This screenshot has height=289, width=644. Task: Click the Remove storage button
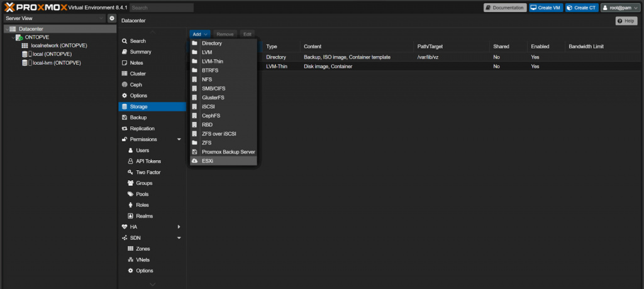(x=225, y=35)
